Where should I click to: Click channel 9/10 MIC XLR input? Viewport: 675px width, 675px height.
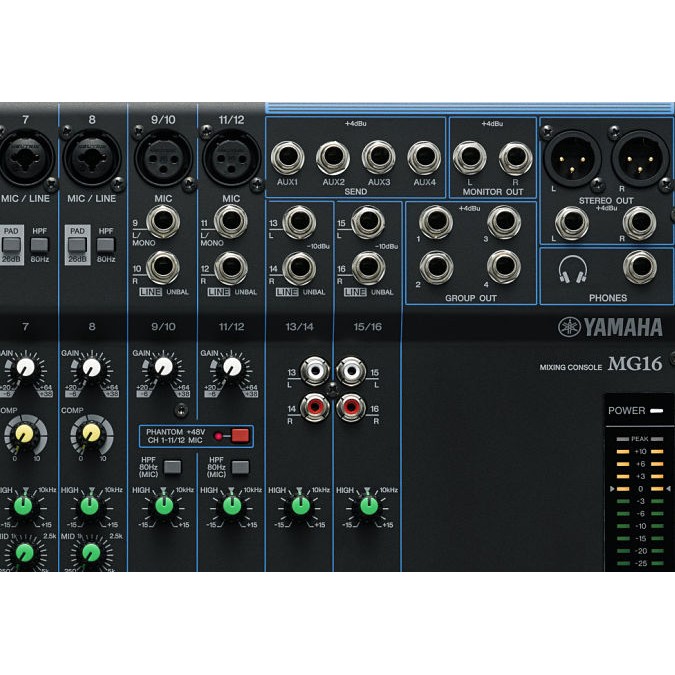click(x=164, y=158)
